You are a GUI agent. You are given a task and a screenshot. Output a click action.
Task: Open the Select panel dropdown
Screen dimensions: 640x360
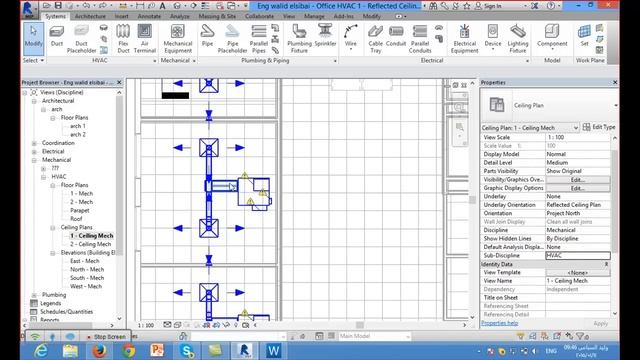[33, 60]
